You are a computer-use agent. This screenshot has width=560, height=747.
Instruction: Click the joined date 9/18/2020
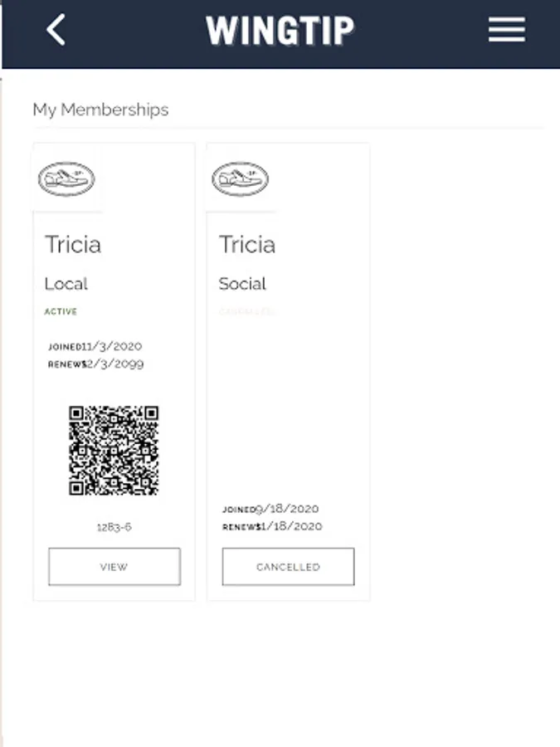coord(286,509)
